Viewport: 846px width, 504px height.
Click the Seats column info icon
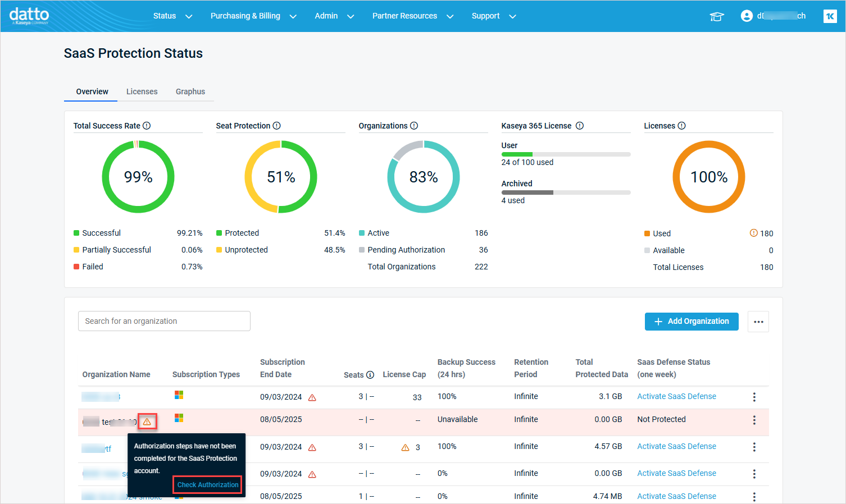point(370,375)
